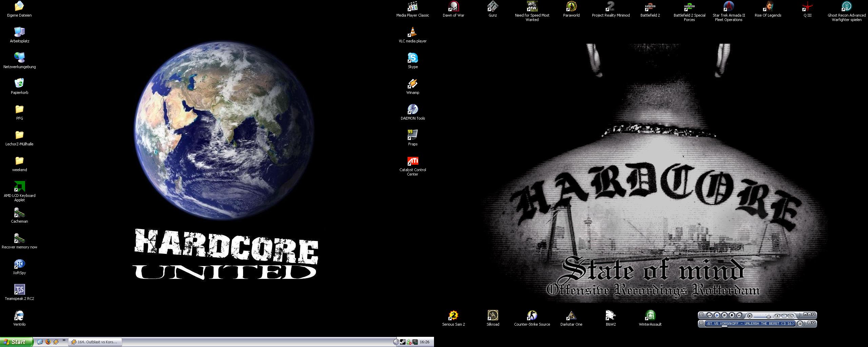Select the weekend folder icon

pyautogui.click(x=19, y=164)
